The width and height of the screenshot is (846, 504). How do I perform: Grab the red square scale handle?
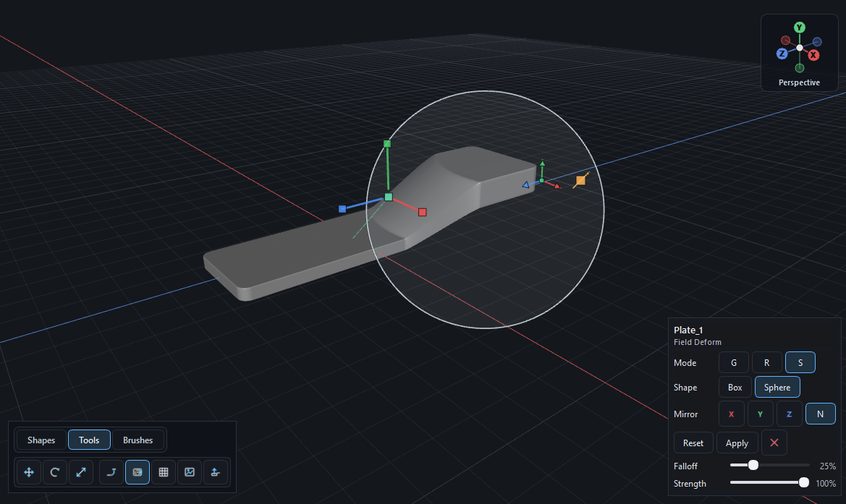pos(423,213)
